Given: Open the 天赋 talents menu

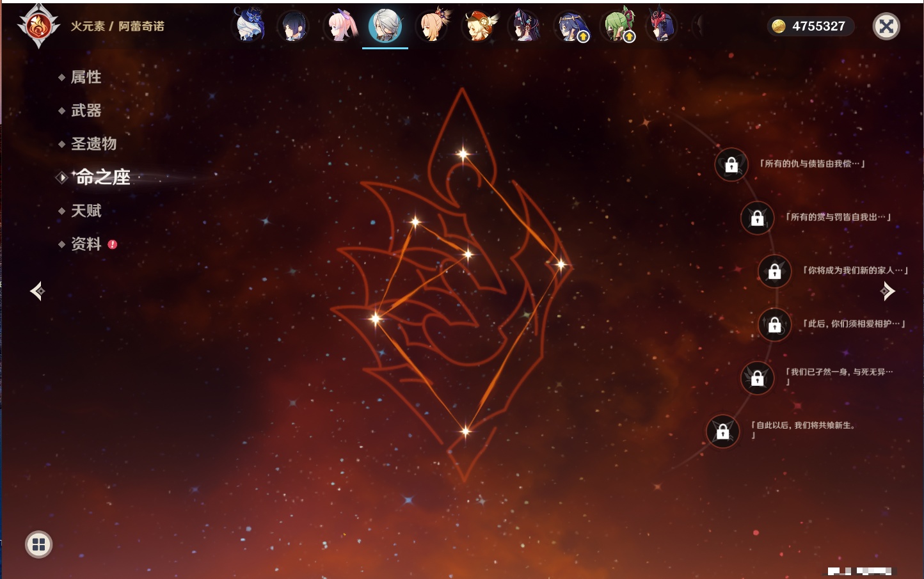Looking at the screenshot, I should click(86, 210).
